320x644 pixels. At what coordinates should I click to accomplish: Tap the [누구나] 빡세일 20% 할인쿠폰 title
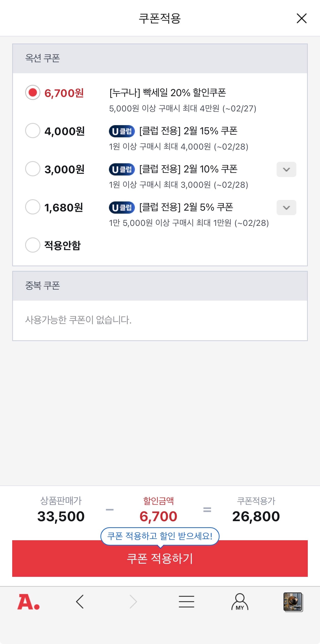pyautogui.click(x=168, y=93)
